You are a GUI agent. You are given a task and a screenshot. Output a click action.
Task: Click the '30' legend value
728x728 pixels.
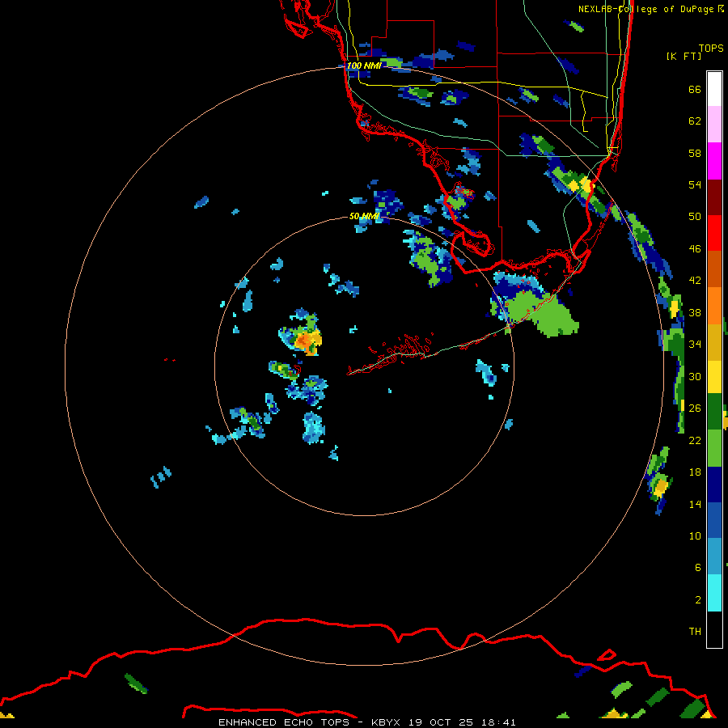[x=695, y=376]
